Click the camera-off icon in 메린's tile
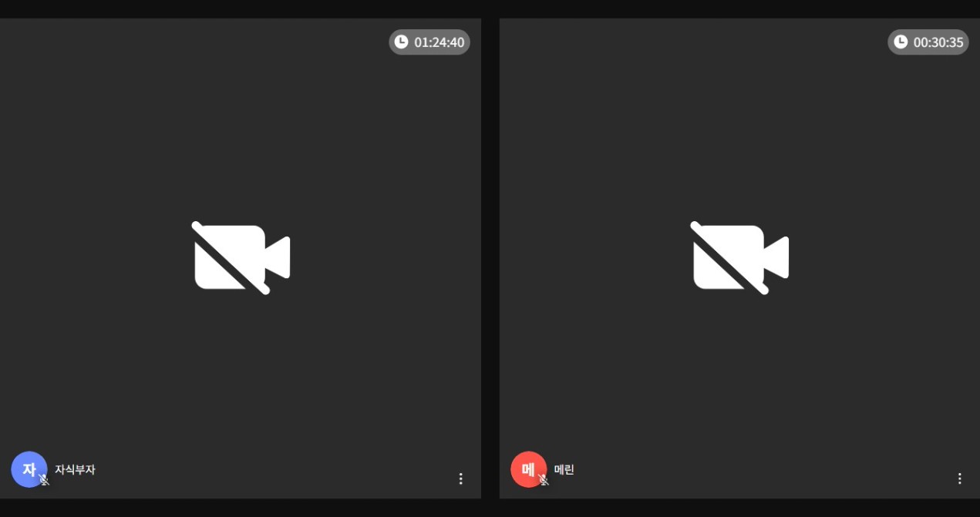This screenshot has width=980, height=517. pyautogui.click(x=740, y=258)
